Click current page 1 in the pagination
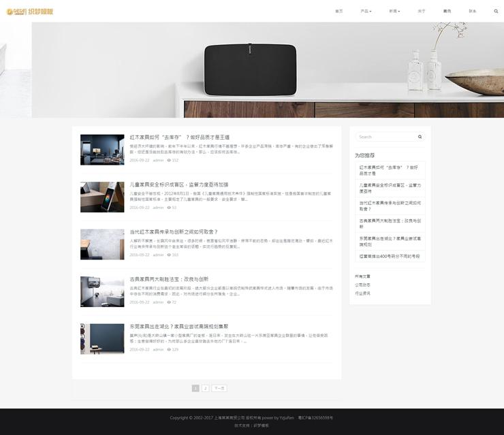 point(195,389)
